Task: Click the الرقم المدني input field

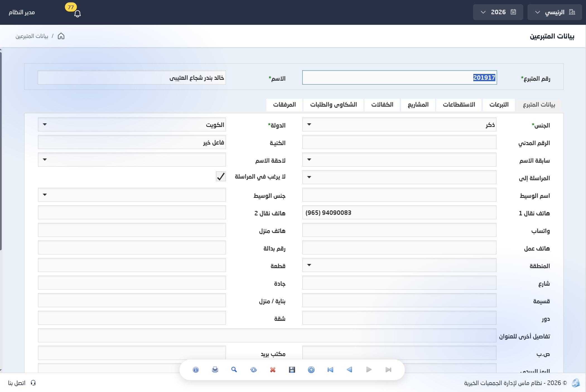Action: (x=399, y=142)
